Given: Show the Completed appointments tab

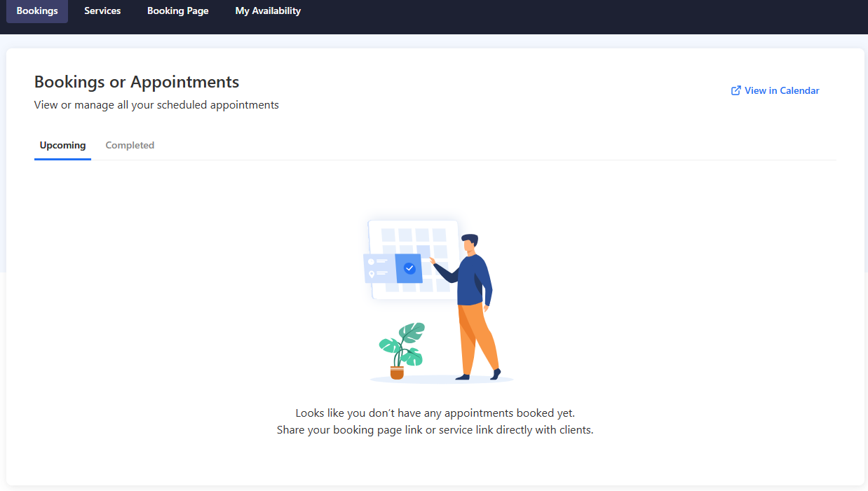Looking at the screenshot, I should coord(130,146).
